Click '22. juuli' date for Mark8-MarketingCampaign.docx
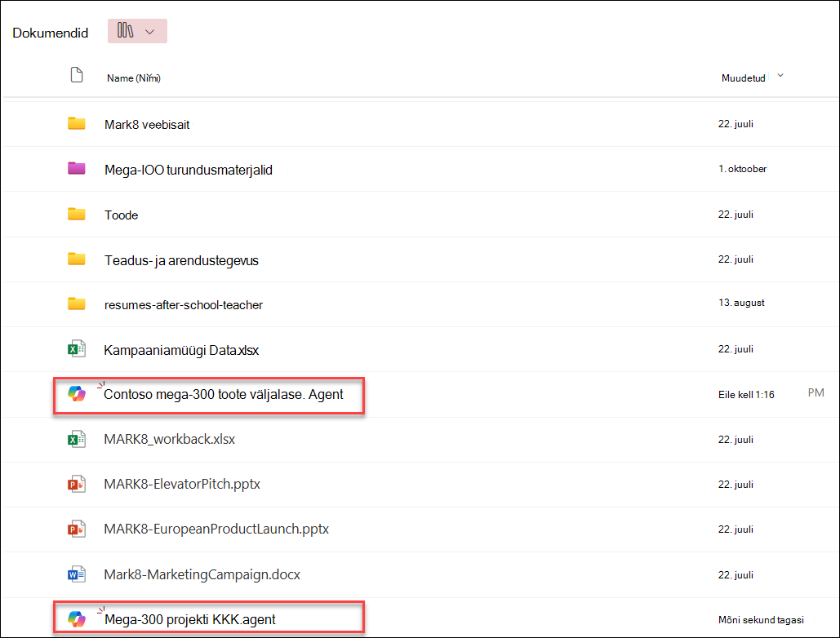 click(736, 575)
